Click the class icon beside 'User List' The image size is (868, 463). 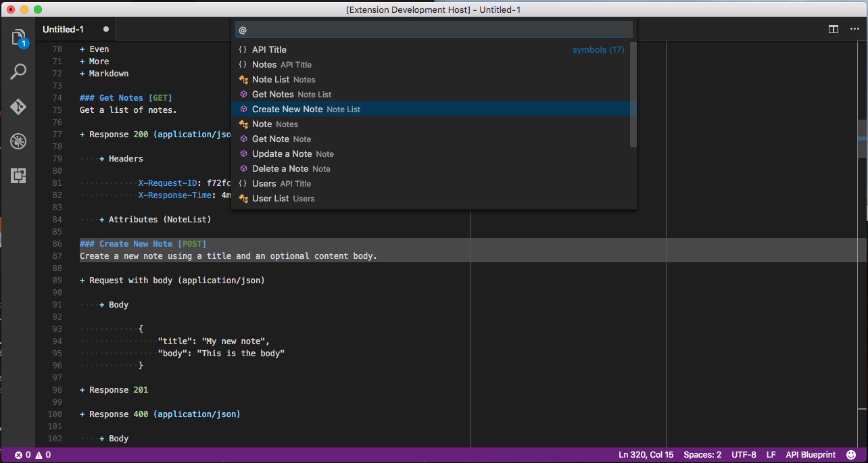243,198
